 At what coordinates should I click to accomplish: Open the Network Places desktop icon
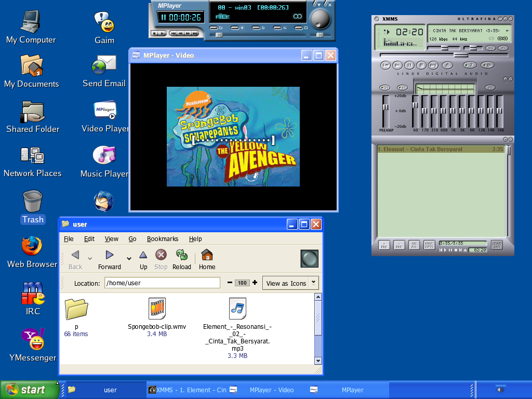coord(33,162)
